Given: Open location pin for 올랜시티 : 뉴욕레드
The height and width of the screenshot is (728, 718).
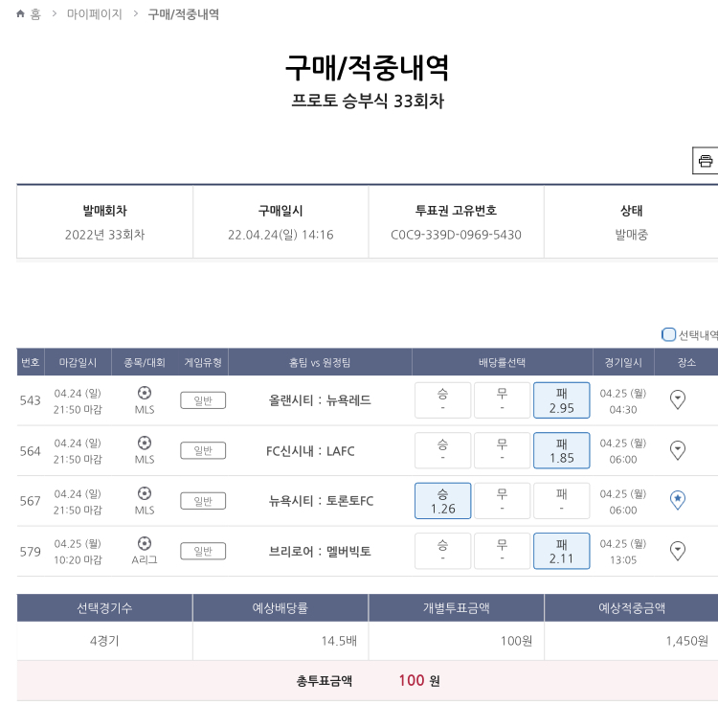Looking at the screenshot, I should tap(678, 399).
